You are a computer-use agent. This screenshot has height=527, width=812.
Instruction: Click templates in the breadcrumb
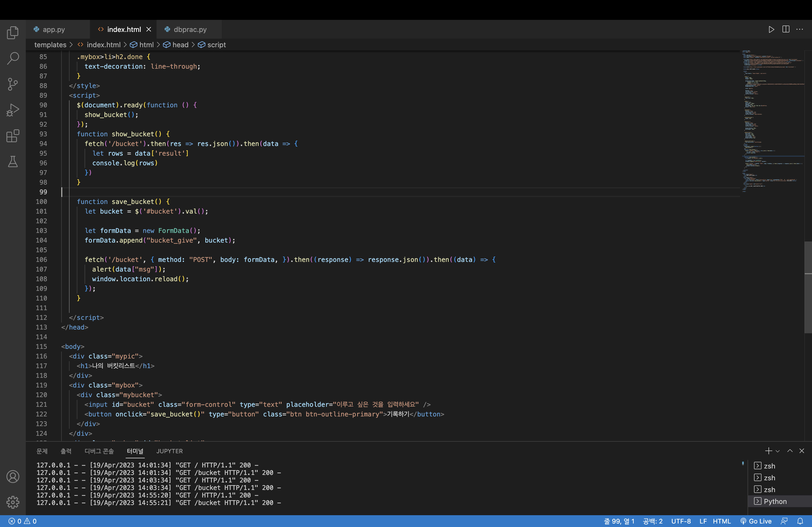pos(50,45)
